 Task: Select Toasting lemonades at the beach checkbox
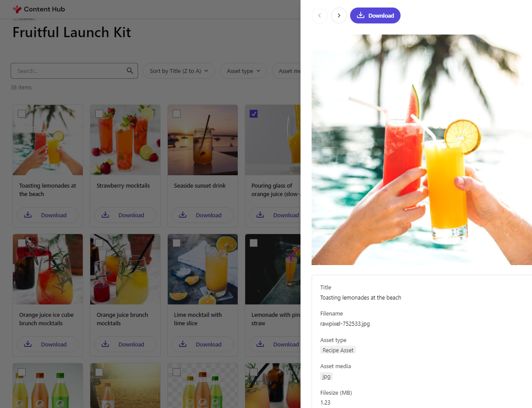click(x=22, y=114)
